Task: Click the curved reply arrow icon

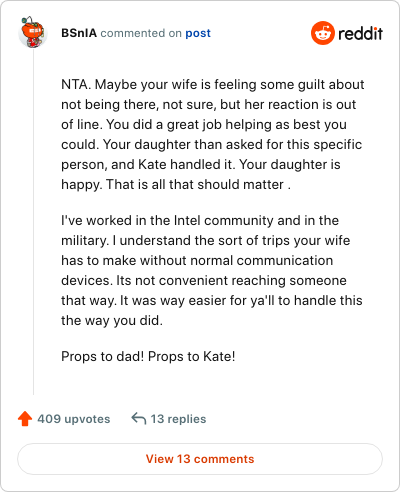Action: pos(139,419)
